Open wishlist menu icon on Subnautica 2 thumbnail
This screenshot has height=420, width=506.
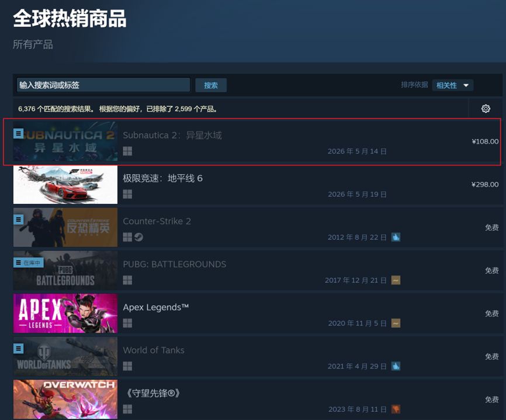pos(18,133)
